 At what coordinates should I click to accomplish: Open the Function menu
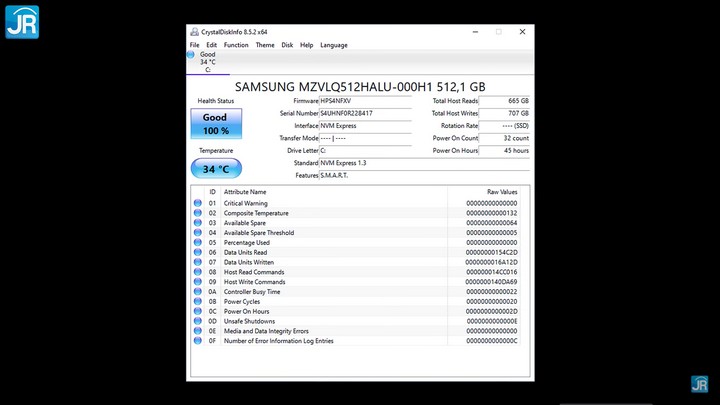point(236,45)
